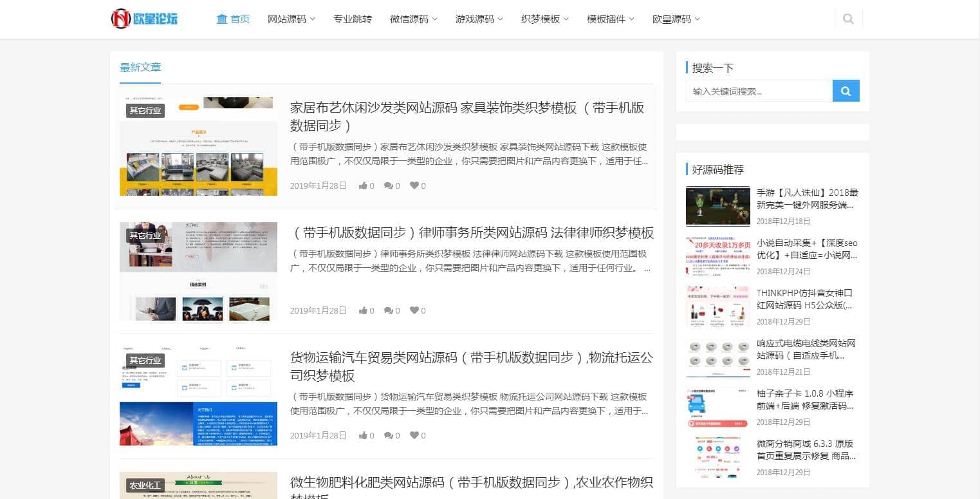This screenshot has height=499, width=980.
Task: Open 小说自动采集+【深度seo优化】 link
Action: click(808, 249)
